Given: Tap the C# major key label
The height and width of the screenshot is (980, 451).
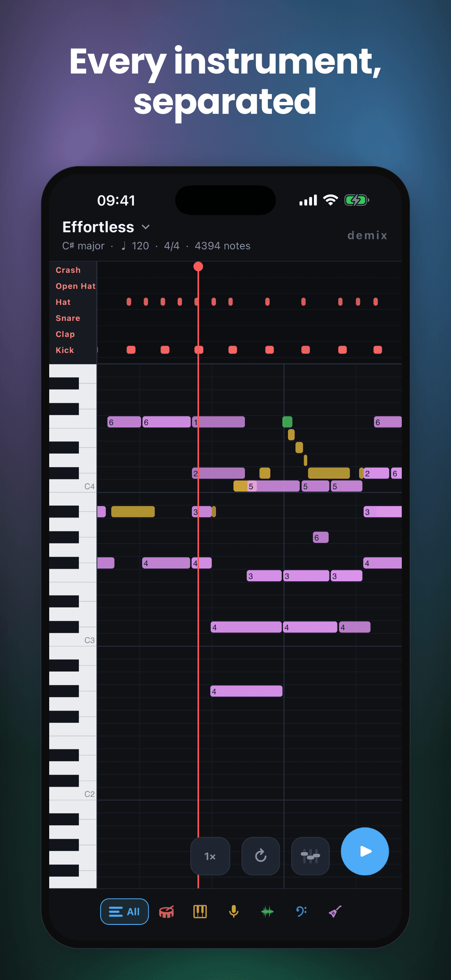Looking at the screenshot, I should 83,246.
